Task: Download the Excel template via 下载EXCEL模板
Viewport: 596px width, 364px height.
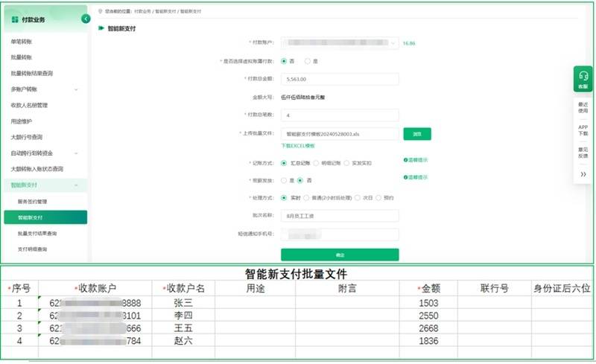Action: (298, 147)
